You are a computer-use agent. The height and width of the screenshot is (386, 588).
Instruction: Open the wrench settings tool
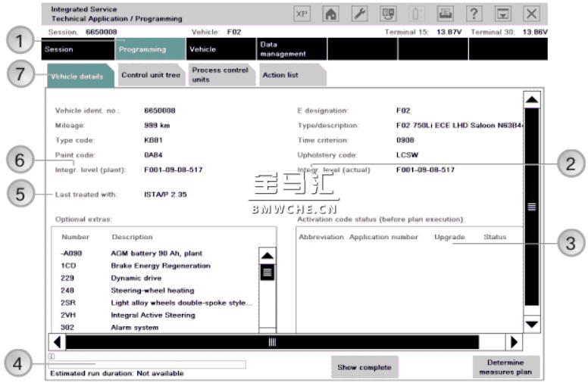(361, 14)
